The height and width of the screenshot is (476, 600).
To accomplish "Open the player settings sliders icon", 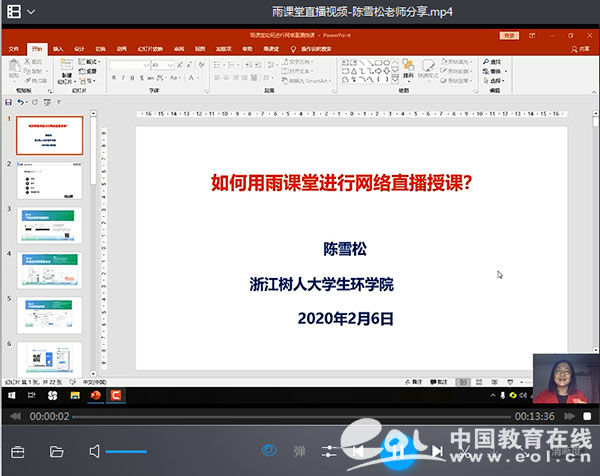I will (329, 452).
